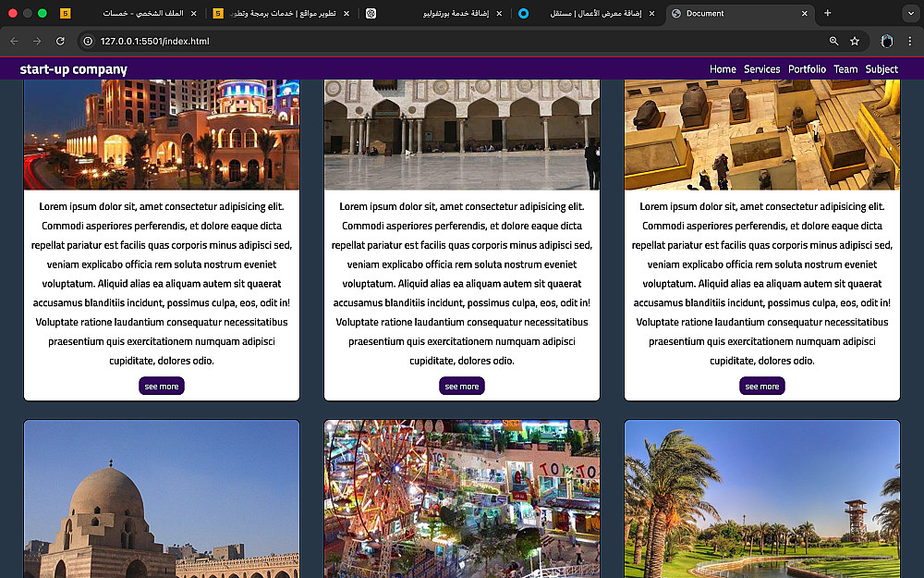The width and height of the screenshot is (924, 578).
Task: Click the palm trees park photo
Action: tap(762, 499)
